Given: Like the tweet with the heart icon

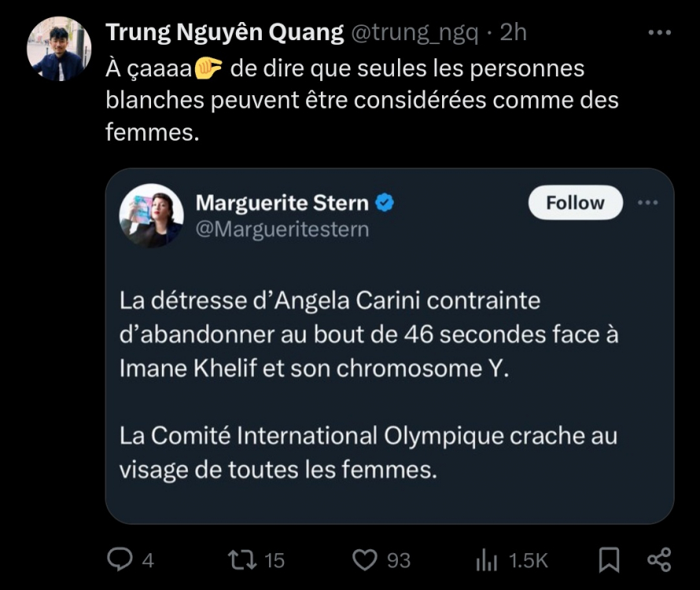Looking at the screenshot, I should click(x=364, y=559).
